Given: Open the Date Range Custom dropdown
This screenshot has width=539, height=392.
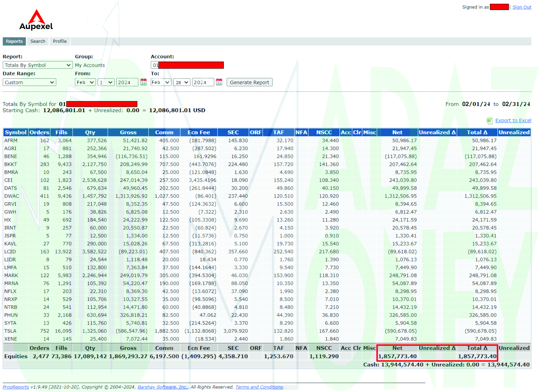Looking at the screenshot, I should pos(29,82).
